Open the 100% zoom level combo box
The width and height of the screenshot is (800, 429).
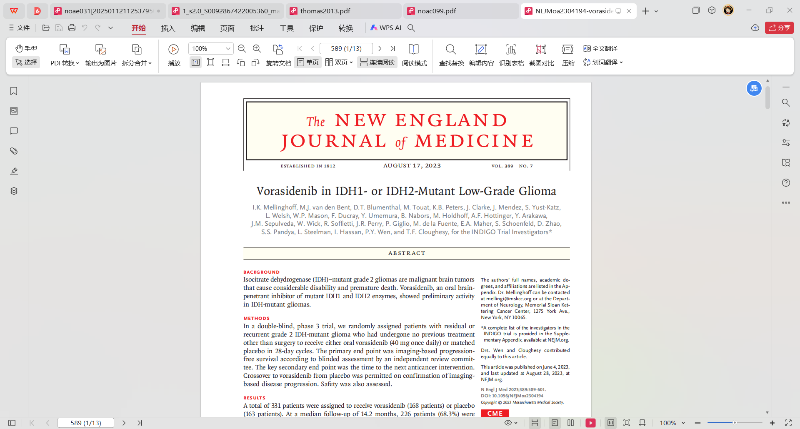[x=211, y=48]
